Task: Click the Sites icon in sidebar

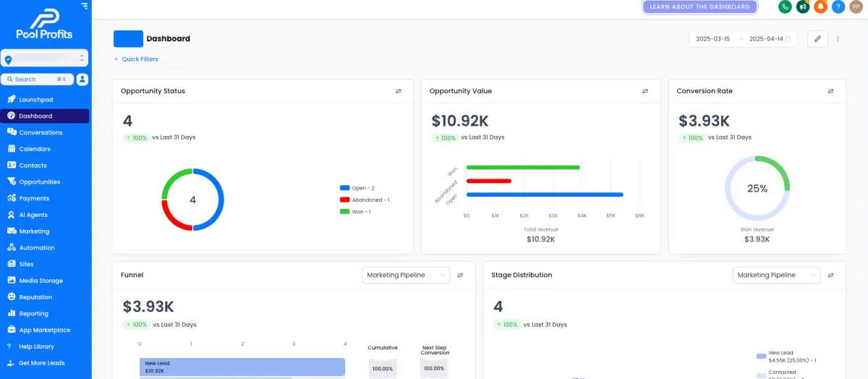Action: pyautogui.click(x=12, y=264)
